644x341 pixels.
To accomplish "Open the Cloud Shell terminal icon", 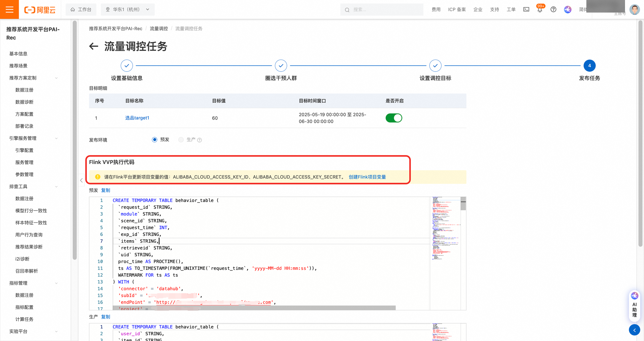I will [x=526, y=9].
